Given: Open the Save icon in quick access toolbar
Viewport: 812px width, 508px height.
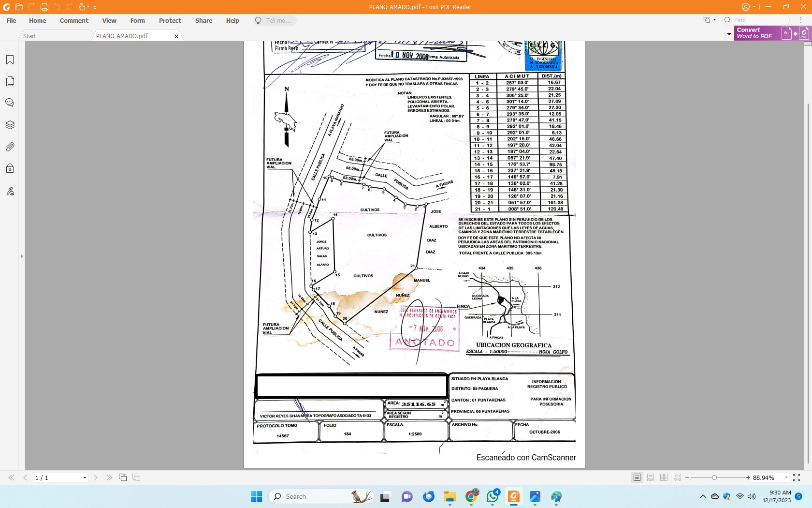Looking at the screenshot, I should point(31,7).
